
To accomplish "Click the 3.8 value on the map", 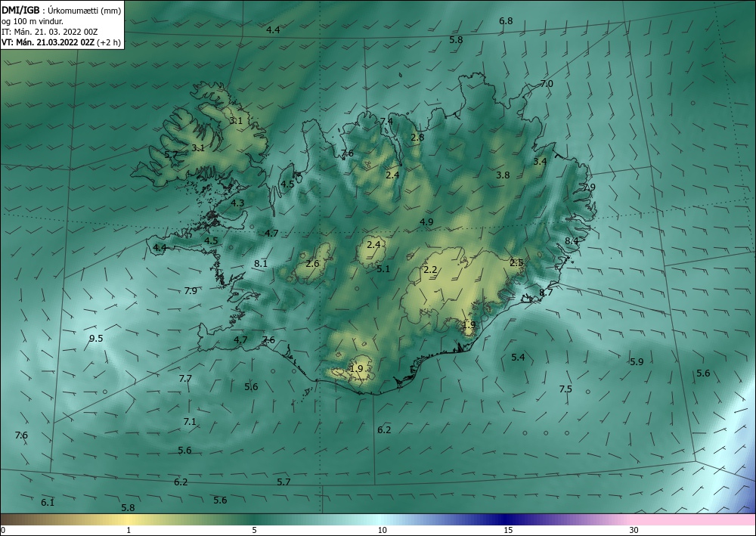I will (x=503, y=175).
